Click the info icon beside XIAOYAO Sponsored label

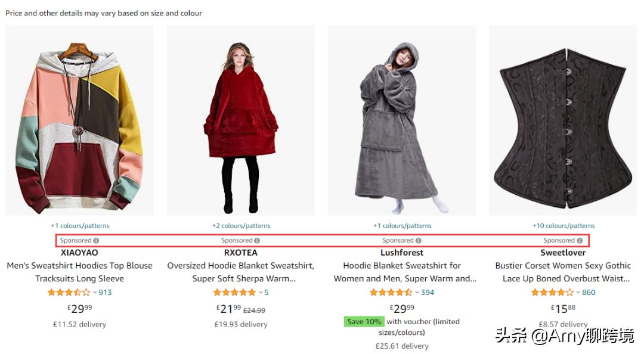pos(97,241)
